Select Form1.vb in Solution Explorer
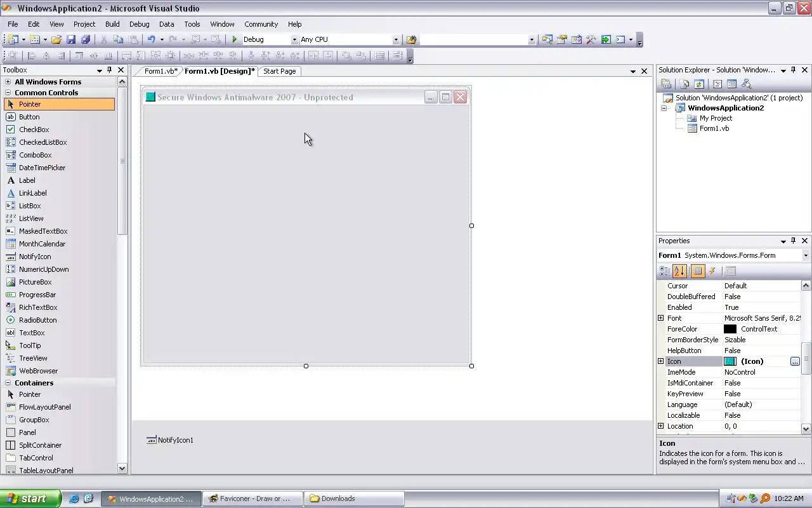Viewport: 812px width, 508px height. [714, 128]
